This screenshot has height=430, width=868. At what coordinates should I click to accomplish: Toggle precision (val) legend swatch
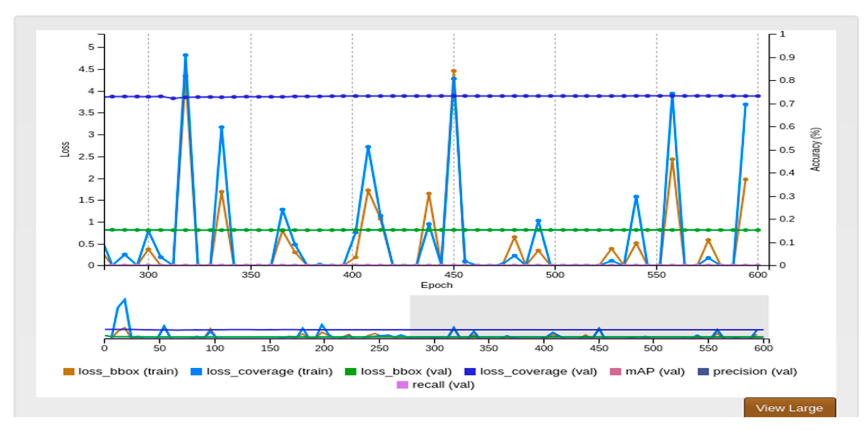(703, 371)
